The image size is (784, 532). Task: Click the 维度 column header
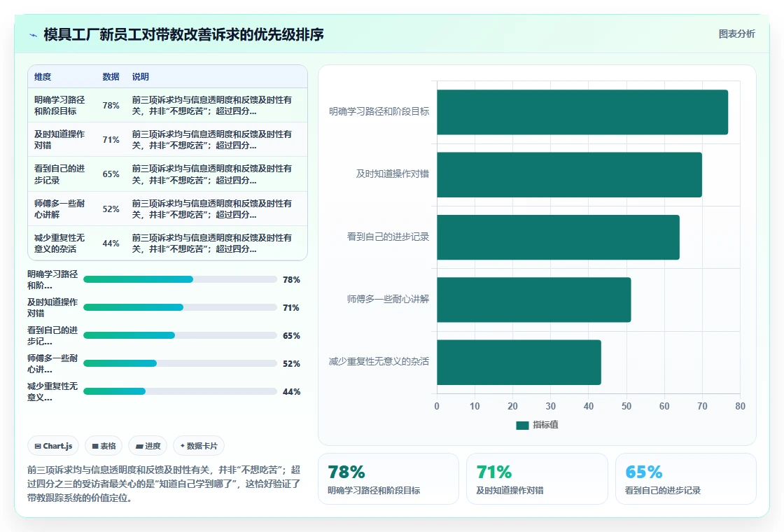[x=43, y=77]
